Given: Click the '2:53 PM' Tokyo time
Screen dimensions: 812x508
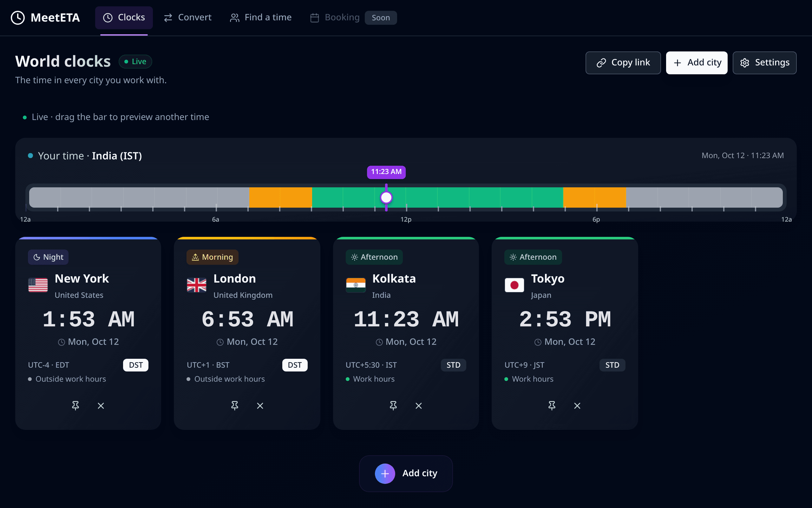Looking at the screenshot, I should [x=565, y=319].
